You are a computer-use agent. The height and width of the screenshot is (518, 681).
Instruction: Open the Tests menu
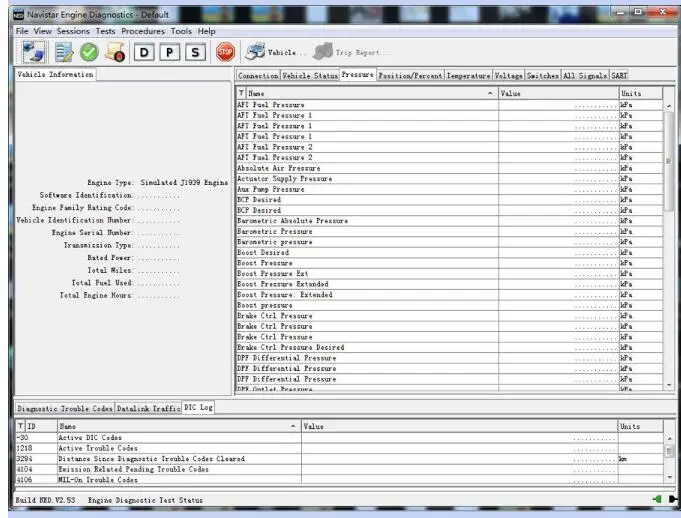click(x=106, y=31)
